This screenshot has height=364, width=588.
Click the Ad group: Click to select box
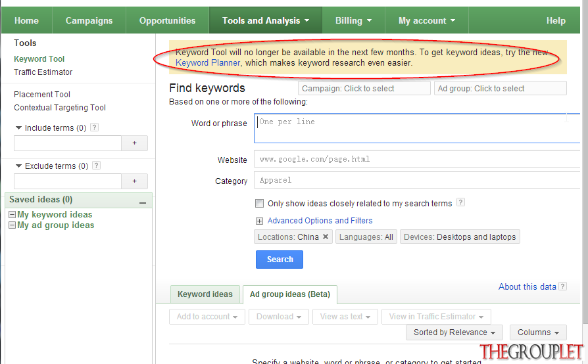pyautogui.click(x=501, y=89)
